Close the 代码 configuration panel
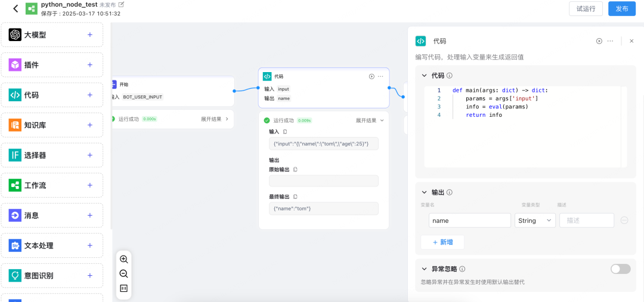This screenshot has height=302, width=644. click(631, 41)
